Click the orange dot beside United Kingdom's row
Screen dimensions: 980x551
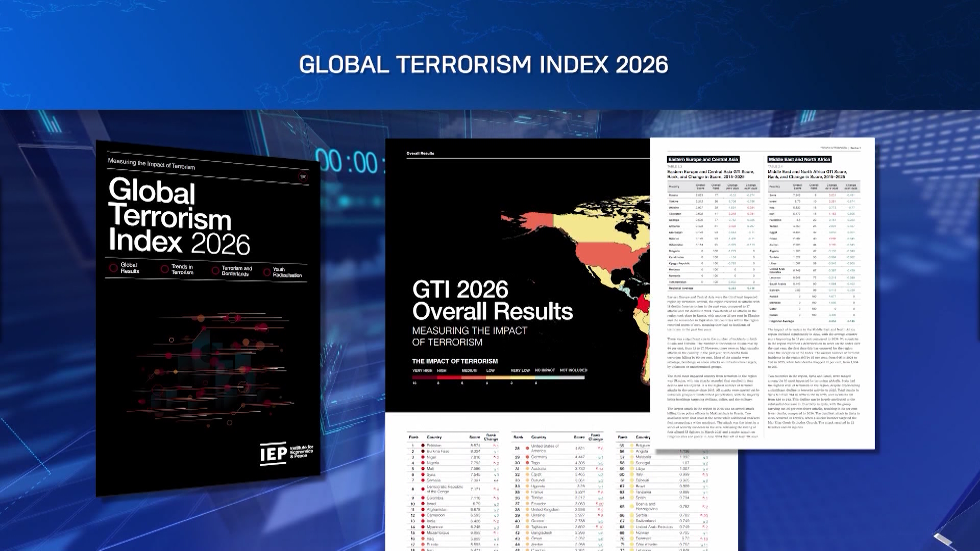527,509
